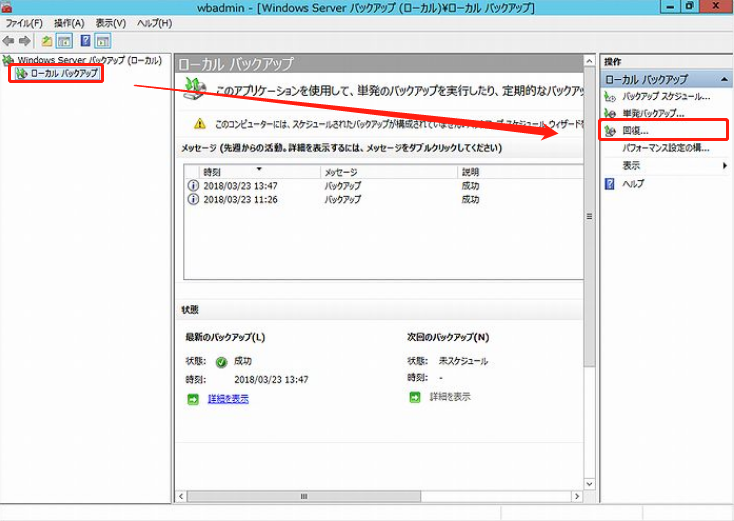Click ヘルプ in the actions pane
The width and height of the screenshot is (734, 521).
point(633,183)
